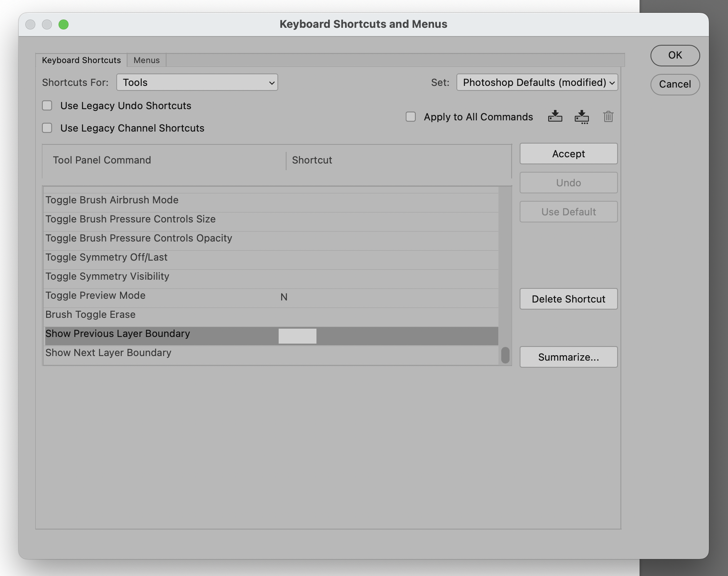Open the Shortcuts For dropdown
This screenshot has width=728, height=576.
click(197, 82)
